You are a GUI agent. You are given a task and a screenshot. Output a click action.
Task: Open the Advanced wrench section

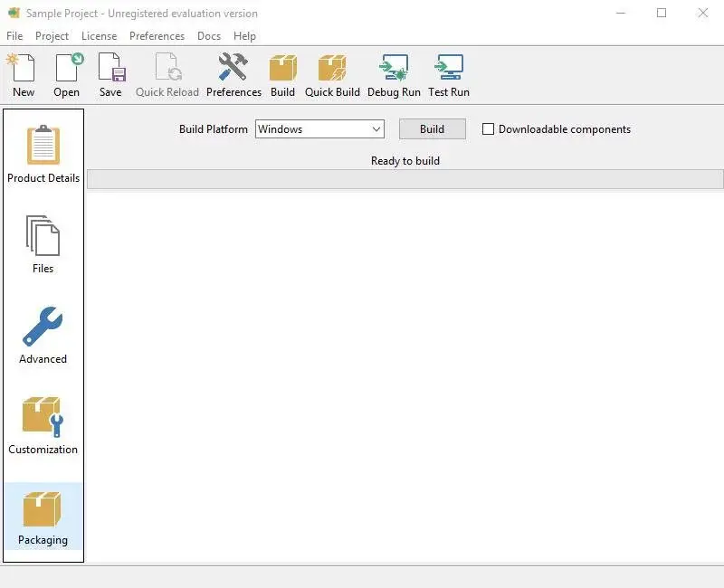click(43, 336)
